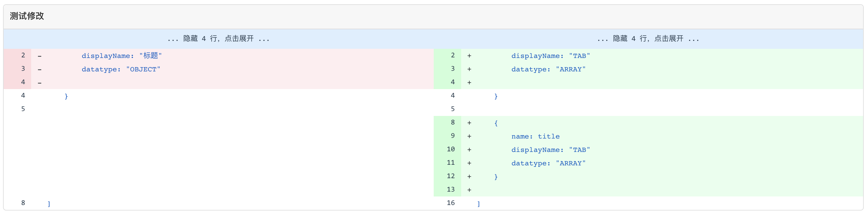Click line number 8 in left pane

23,203
